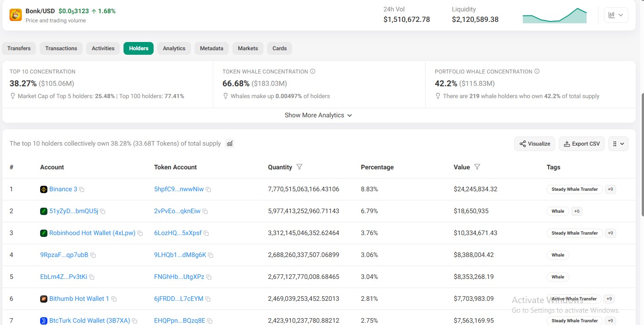Click the Visualize button
Image resolution: width=644 pixels, height=325 pixels.
point(535,144)
